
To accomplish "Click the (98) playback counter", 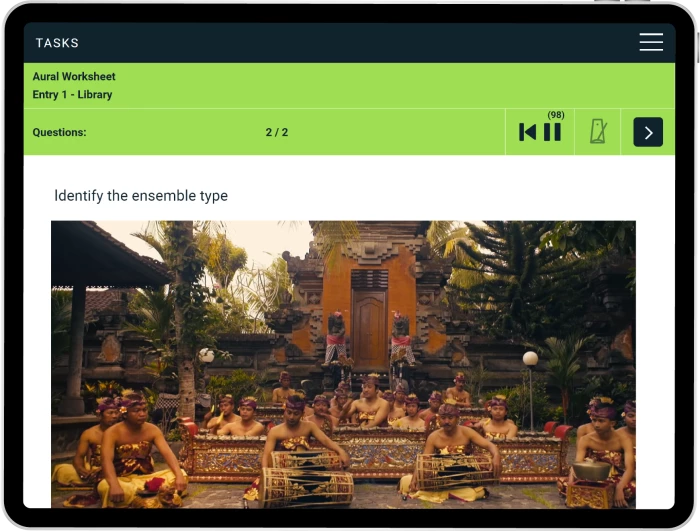I will point(556,115).
